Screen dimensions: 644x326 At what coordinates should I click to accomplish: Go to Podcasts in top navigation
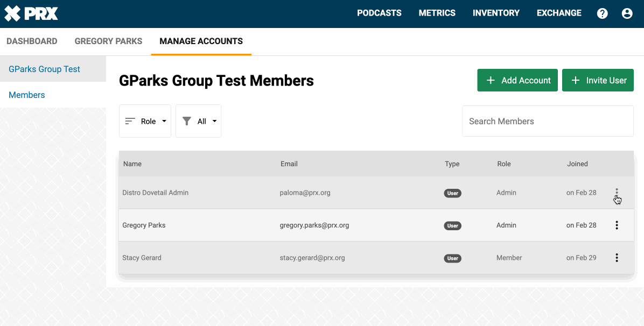(x=379, y=13)
